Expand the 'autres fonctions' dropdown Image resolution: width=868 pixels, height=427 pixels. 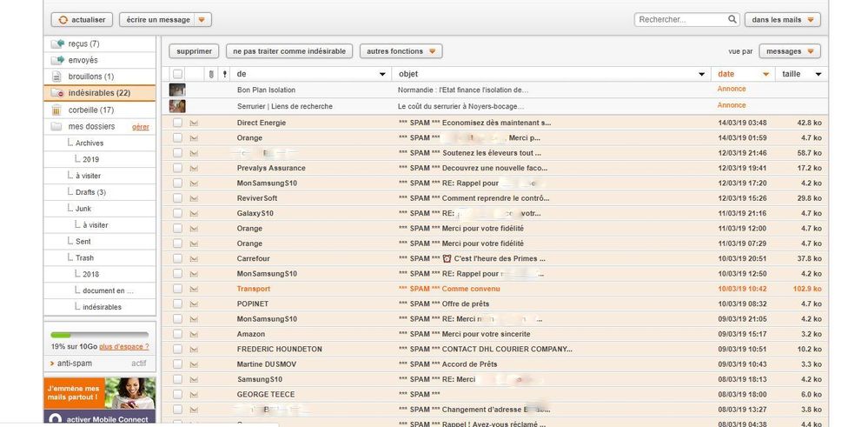[x=401, y=51]
